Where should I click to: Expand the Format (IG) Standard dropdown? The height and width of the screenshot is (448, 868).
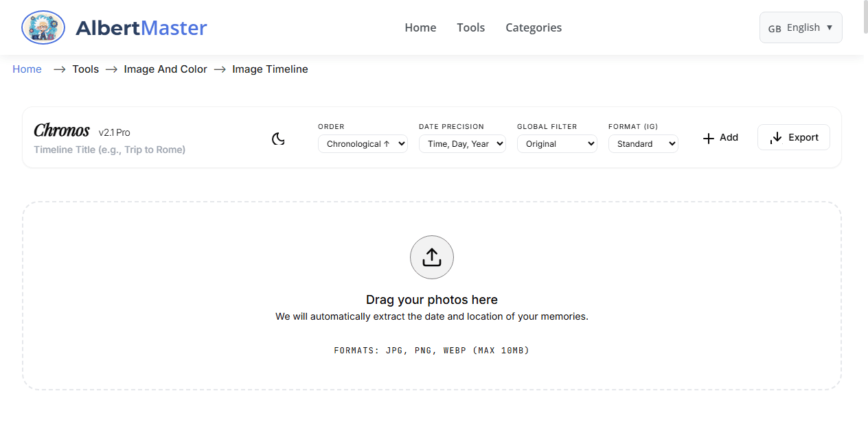click(643, 144)
